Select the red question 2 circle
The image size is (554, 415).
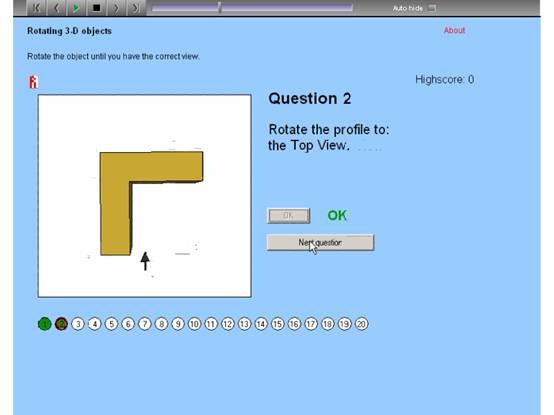click(x=61, y=324)
